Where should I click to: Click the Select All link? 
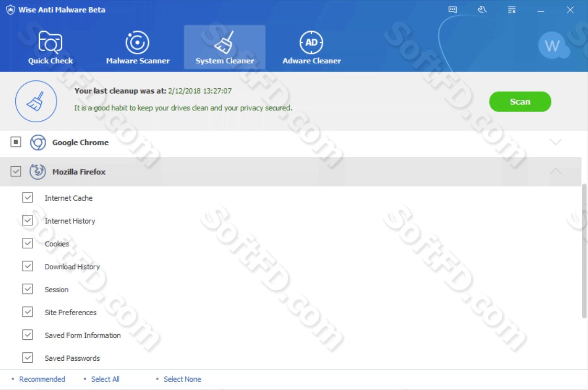[x=105, y=379]
